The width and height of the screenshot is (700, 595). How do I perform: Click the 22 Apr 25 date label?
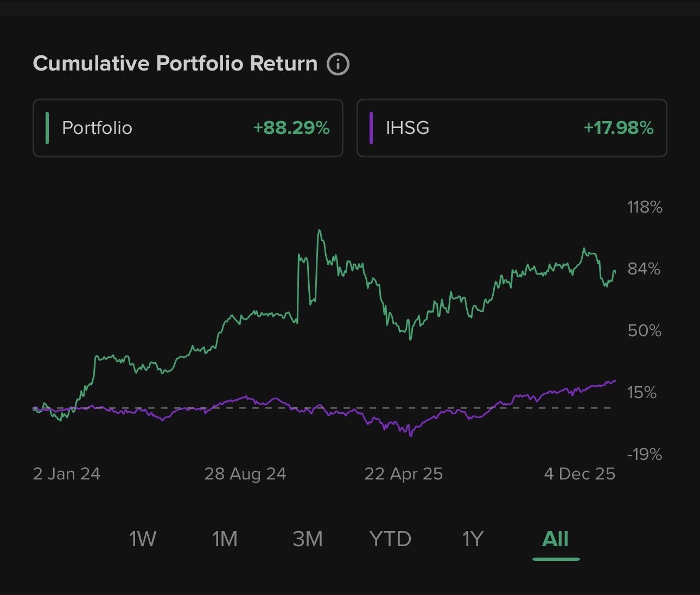[404, 474]
